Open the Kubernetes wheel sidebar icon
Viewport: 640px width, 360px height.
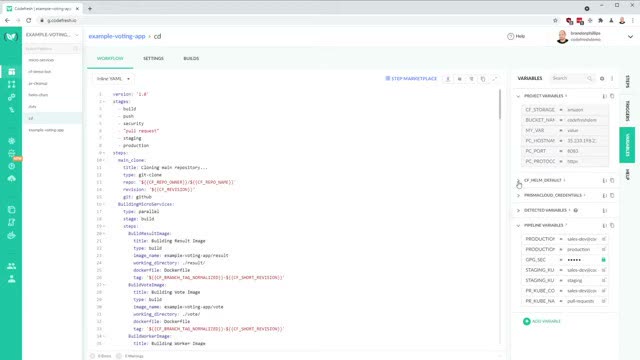11,141
